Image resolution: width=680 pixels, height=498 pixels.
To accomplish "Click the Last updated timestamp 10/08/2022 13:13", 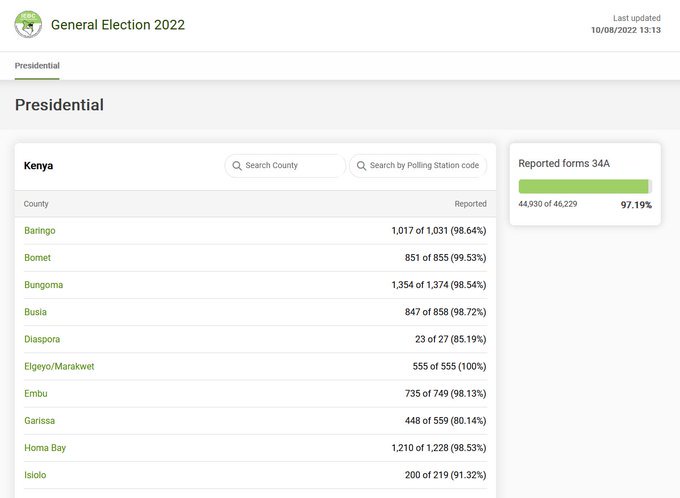I will (x=626, y=30).
